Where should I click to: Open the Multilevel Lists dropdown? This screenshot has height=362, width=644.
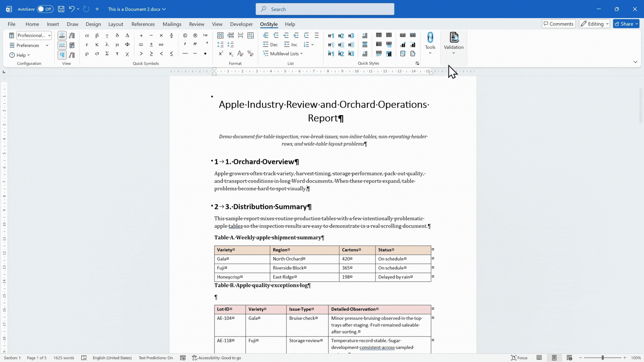click(x=283, y=54)
